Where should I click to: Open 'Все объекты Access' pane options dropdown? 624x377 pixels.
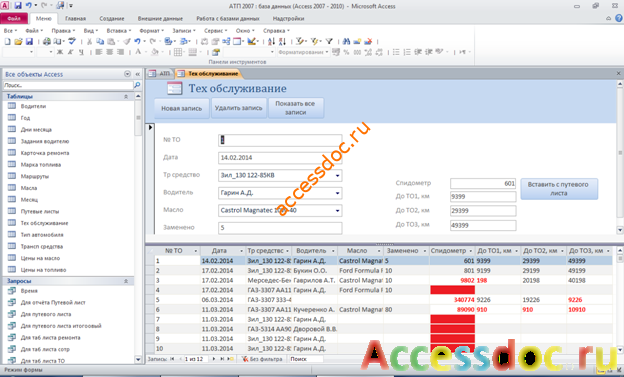tap(127, 74)
